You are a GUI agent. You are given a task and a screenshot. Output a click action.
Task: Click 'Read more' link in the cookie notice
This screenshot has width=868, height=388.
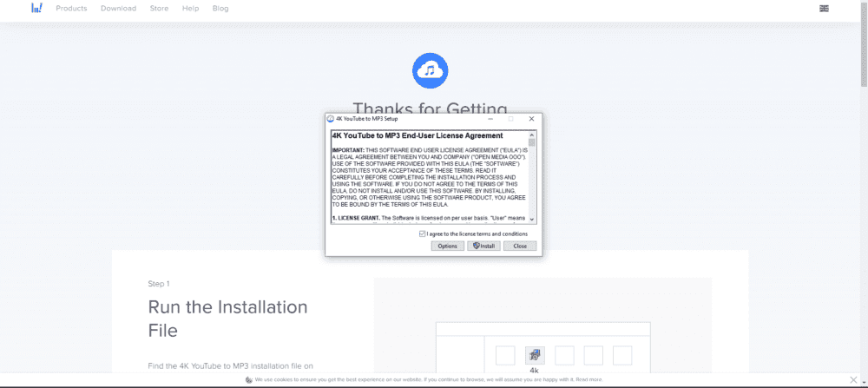coord(589,379)
